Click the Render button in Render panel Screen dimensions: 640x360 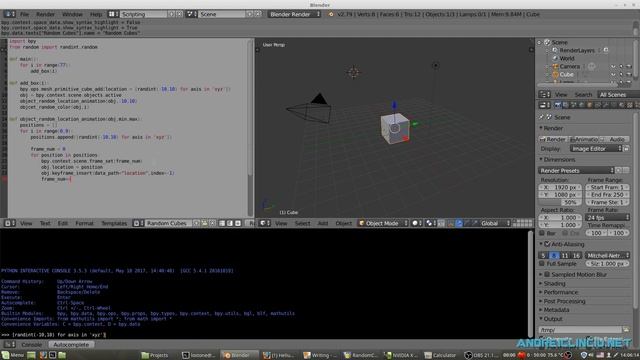553,139
